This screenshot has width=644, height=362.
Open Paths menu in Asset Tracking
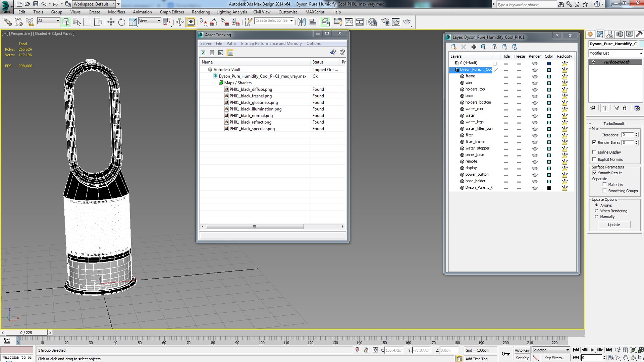coord(231,44)
